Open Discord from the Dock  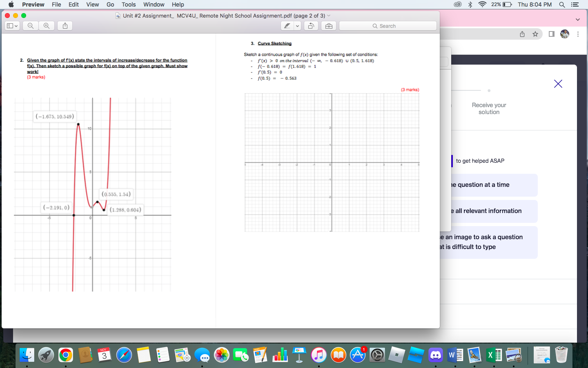pos(435,355)
